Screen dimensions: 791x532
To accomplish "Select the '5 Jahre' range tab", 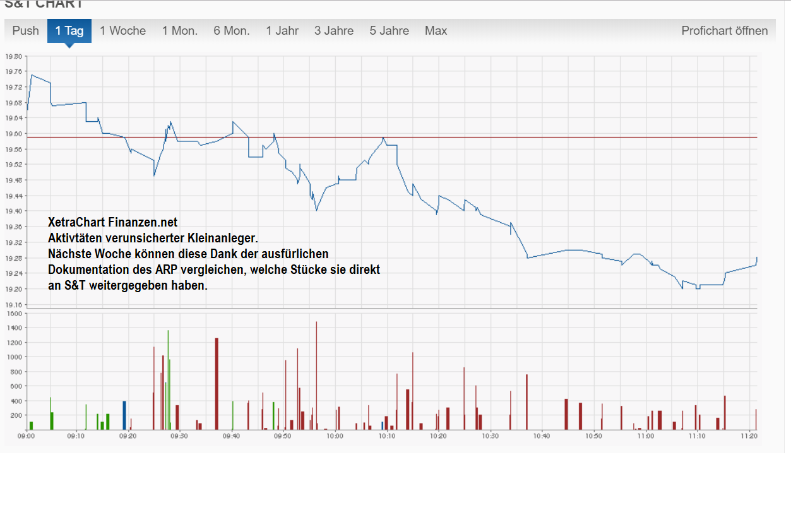I will pyautogui.click(x=389, y=30).
